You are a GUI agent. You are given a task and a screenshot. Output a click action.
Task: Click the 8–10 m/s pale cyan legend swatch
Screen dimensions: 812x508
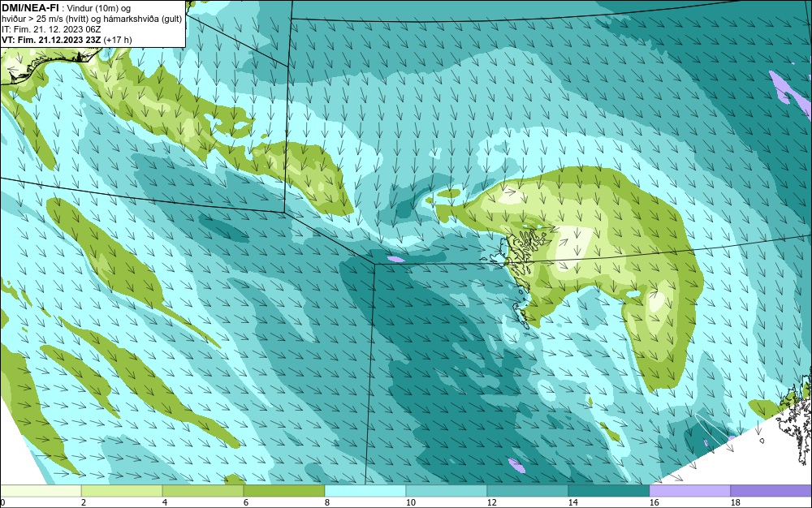point(365,491)
